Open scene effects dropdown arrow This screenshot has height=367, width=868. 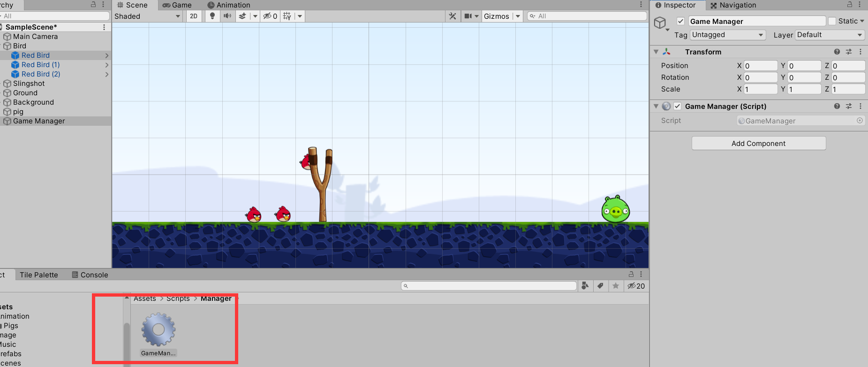pos(255,16)
